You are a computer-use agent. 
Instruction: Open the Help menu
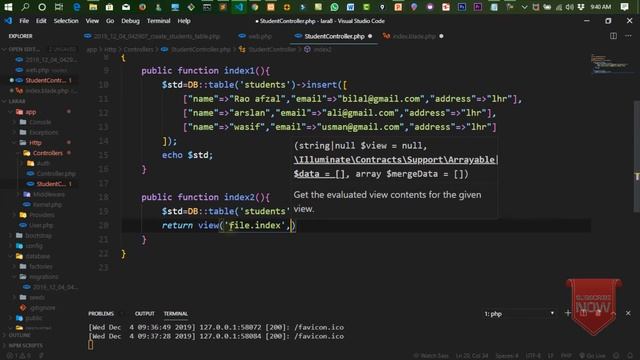tap(184, 21)
